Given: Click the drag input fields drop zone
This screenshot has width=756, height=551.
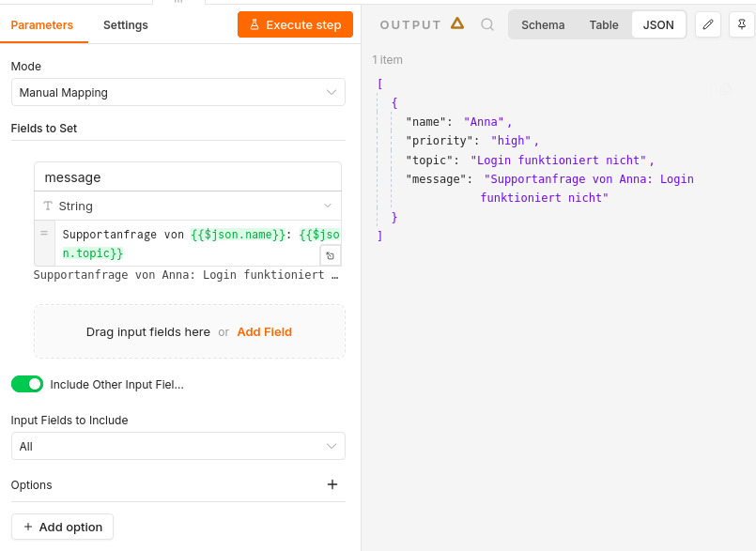Looking at the screenshot, I should coord(190,331).
